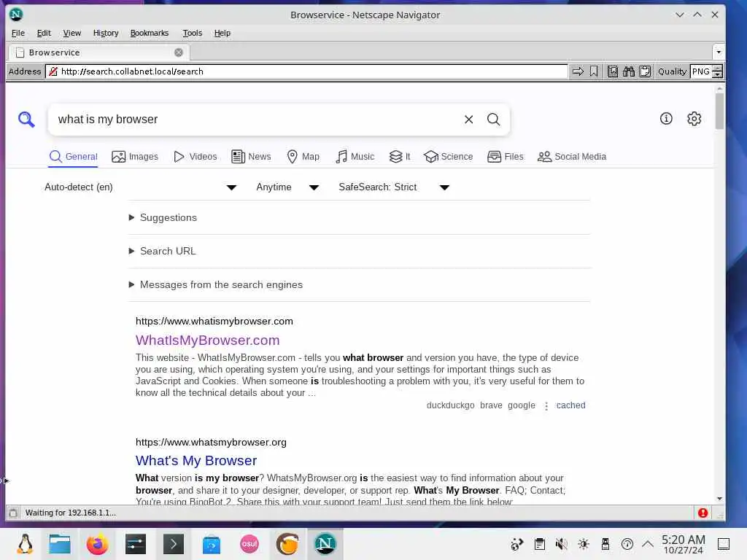Viewport: 747px width, 560px height.
Task: Open the three-dot menu beside cached
Action: (546, 405)
